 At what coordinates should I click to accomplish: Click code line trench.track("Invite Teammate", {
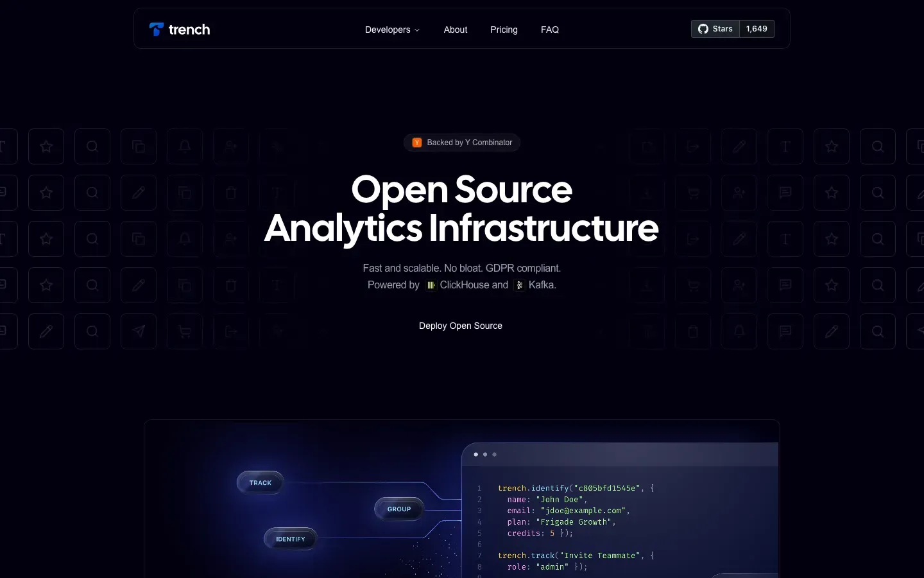(576, 556)
